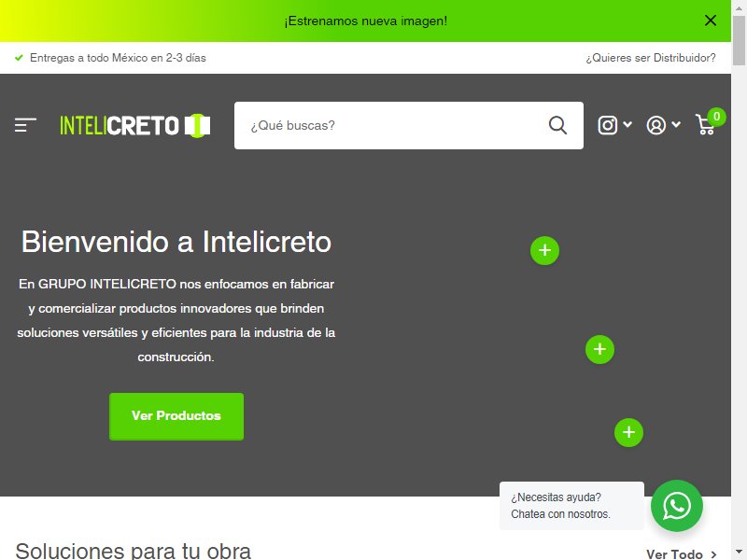
Task: Click the Bienvenido a Intelicreto heading
Action: [176, 242]
